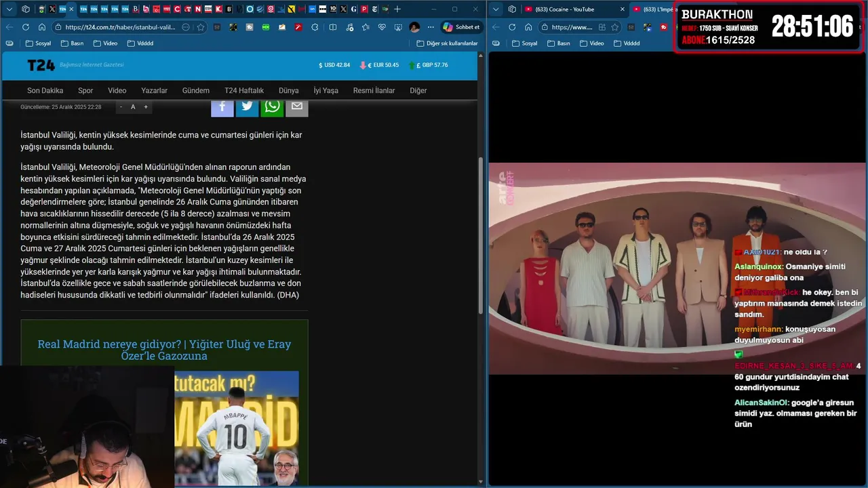
Task: Reload the T24 page in left browser
Action: [26, 27]
